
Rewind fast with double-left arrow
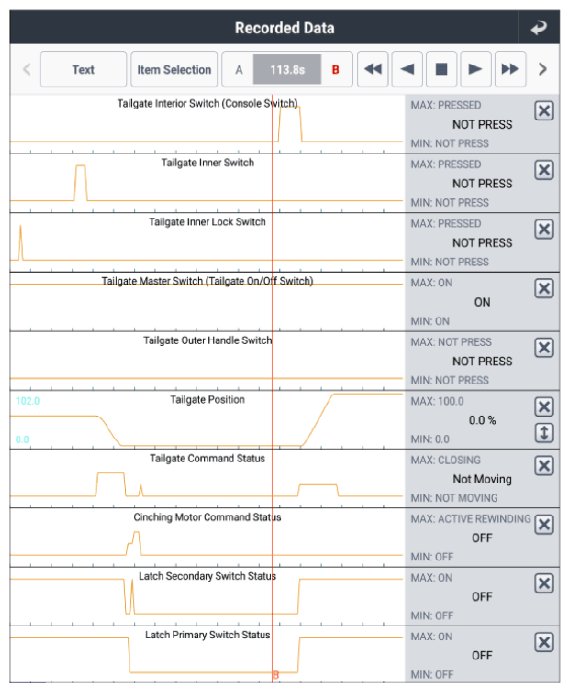pos(373,69)
